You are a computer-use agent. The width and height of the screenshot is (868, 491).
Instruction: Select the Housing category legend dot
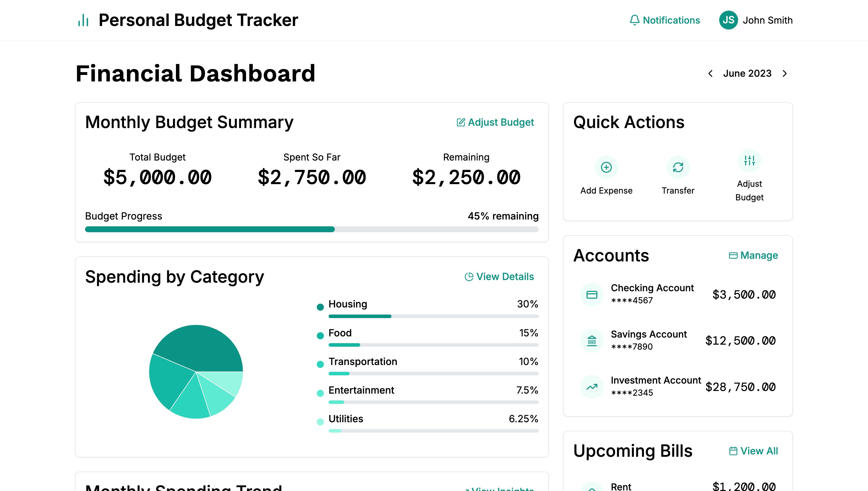click(x=320, y=307)
